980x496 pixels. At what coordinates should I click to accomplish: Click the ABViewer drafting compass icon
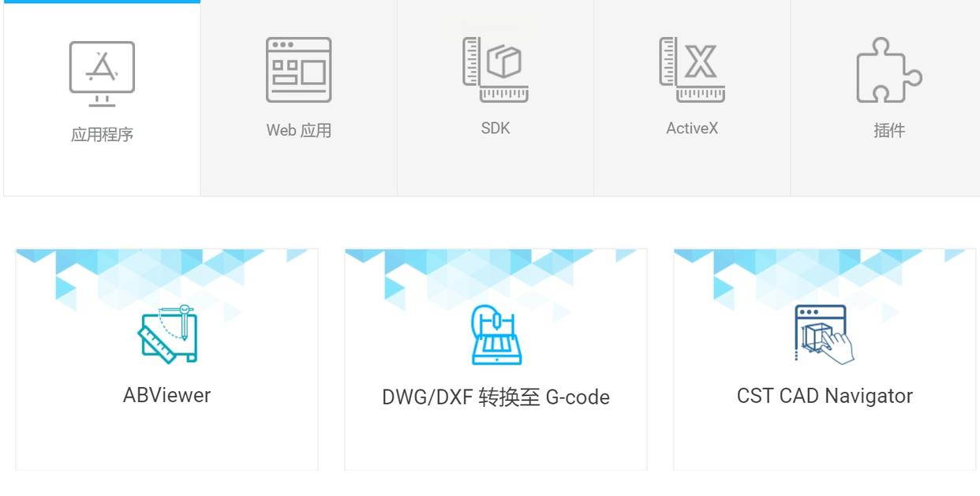point(167,334)
